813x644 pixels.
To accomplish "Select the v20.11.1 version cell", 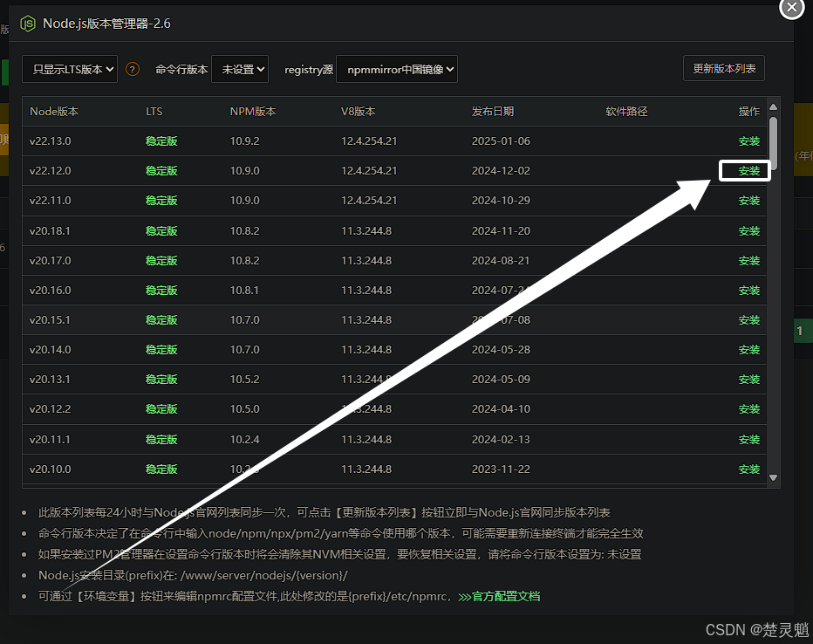I will coord(50,439).
